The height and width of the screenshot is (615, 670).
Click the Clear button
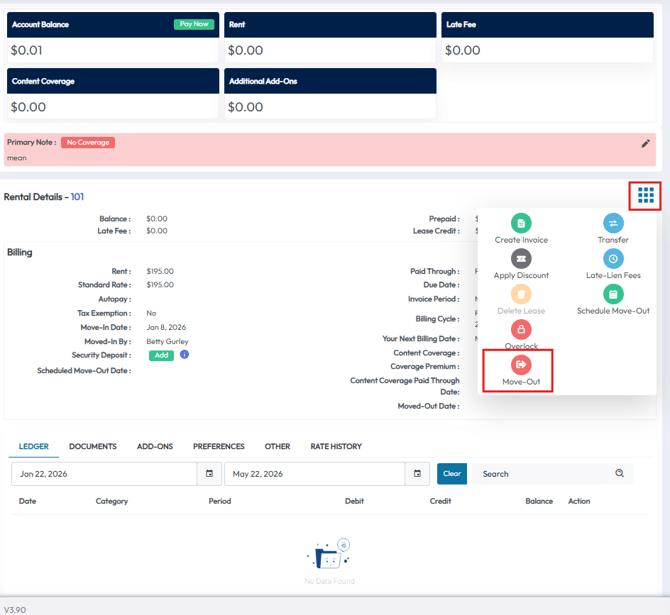(452, 474)
